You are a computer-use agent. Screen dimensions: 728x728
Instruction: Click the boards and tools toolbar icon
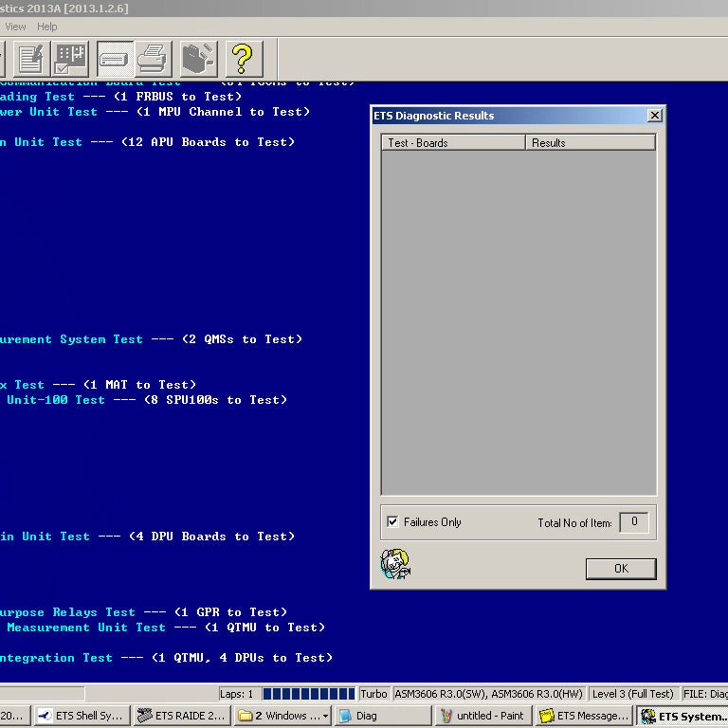click(198, 59)
